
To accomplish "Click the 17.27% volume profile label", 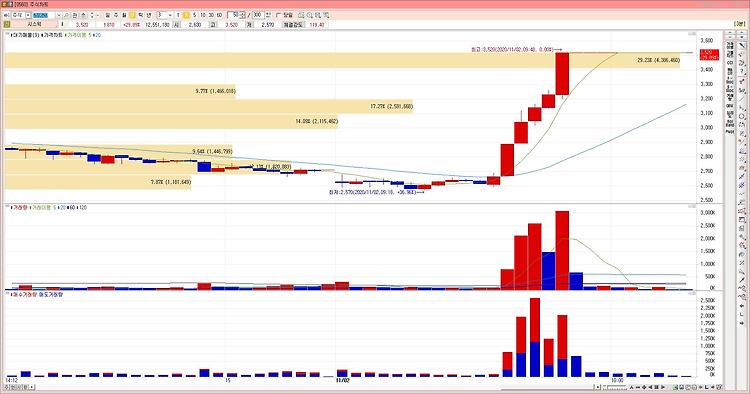I will click(x=391, y=106).
